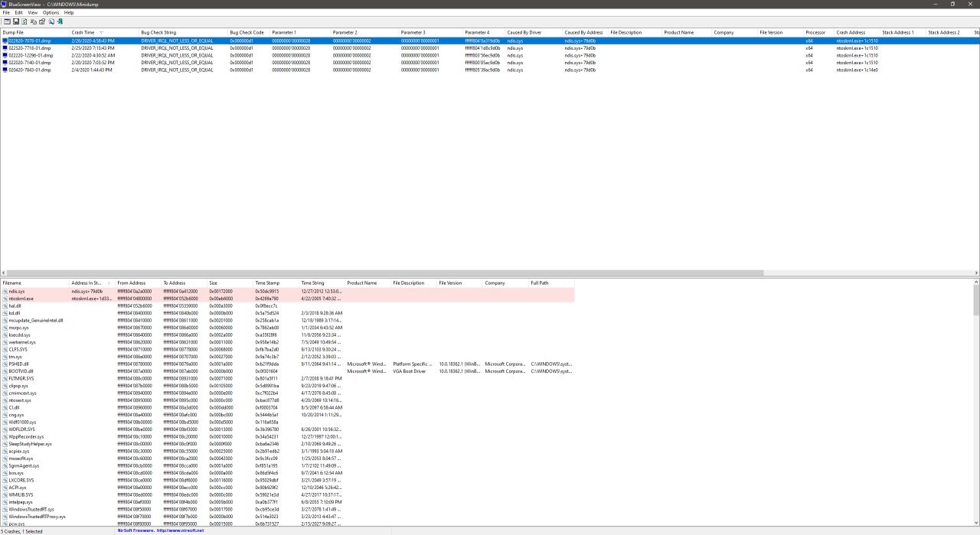
Task: Click the VGA Boot Driver description cell
Action: coord(410,371)
